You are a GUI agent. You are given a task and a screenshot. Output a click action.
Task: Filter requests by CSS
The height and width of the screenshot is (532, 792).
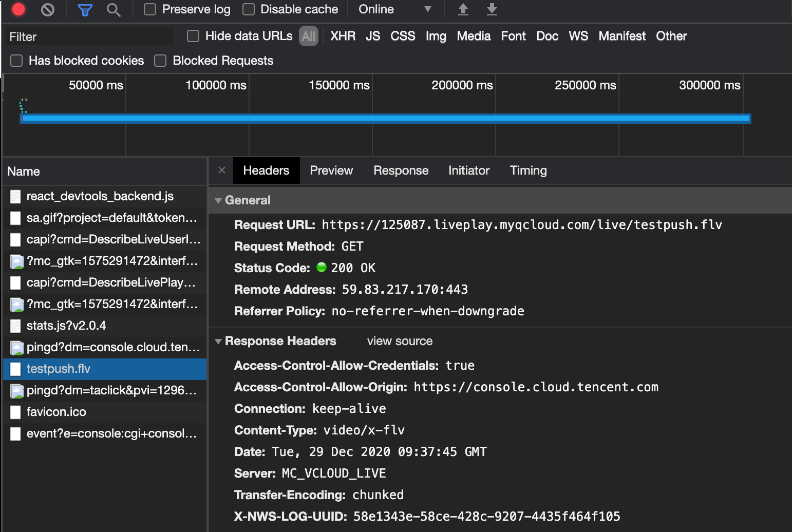pyautogui.click(x=403, y=36)
